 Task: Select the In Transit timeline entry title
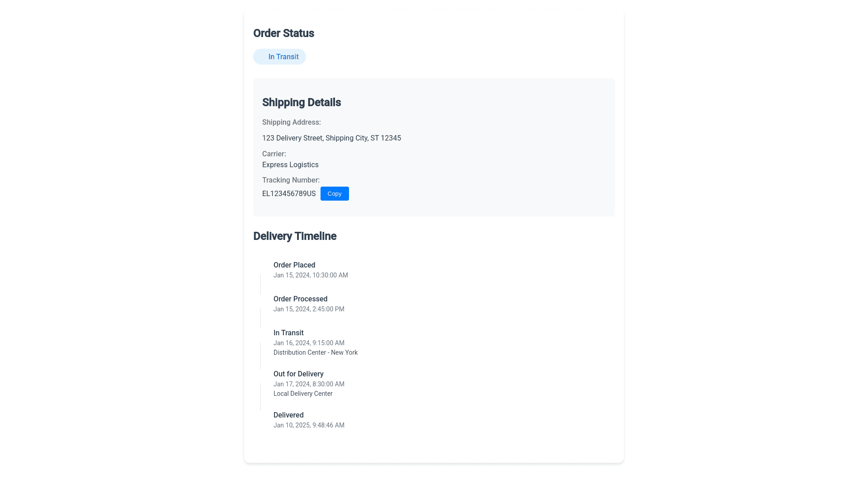(x=288, y=333)
